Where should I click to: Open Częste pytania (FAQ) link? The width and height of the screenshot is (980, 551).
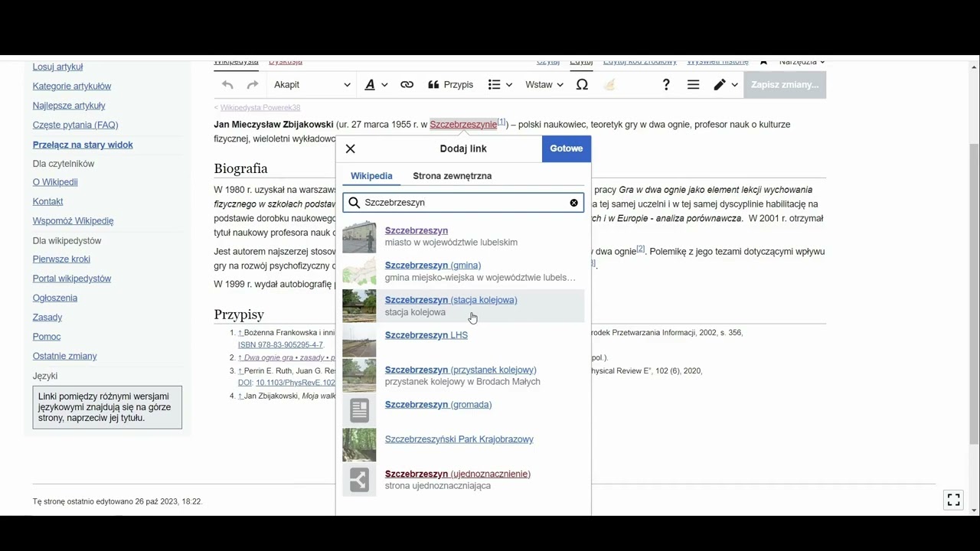click(x=75, y=125)
